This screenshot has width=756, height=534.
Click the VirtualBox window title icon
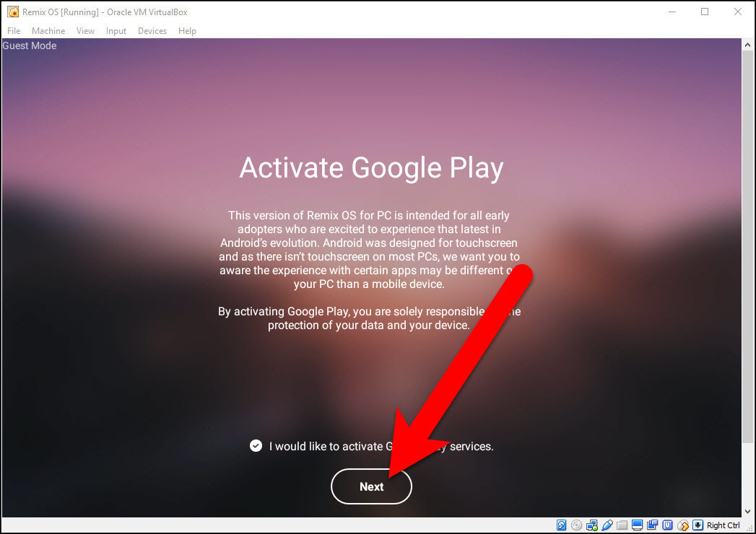coord(13,12)
